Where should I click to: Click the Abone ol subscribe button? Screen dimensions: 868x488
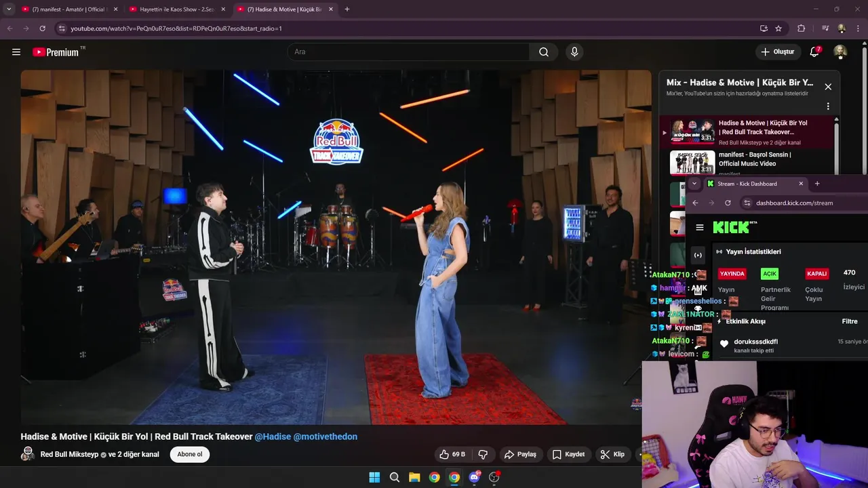[x=190, y=454]
